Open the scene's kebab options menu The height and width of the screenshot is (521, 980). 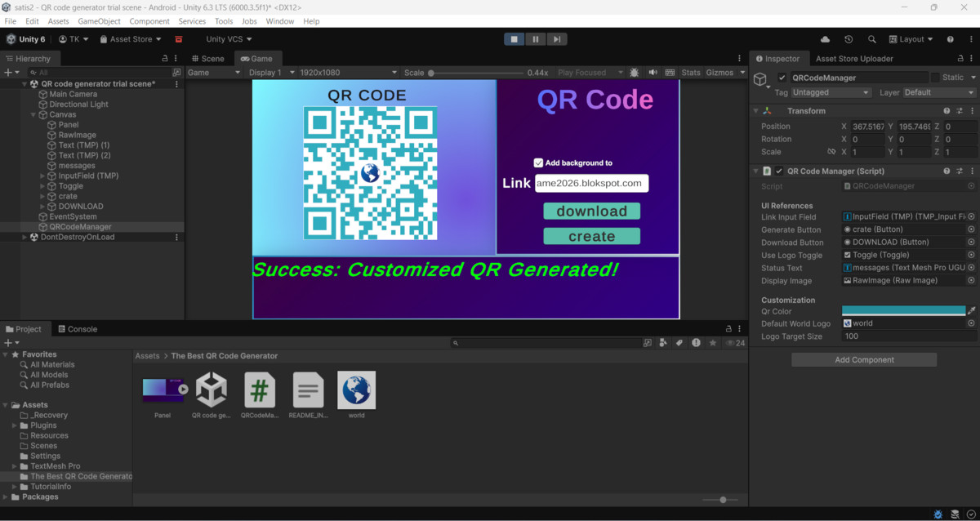pyautogui.click(x=176, y=84)
